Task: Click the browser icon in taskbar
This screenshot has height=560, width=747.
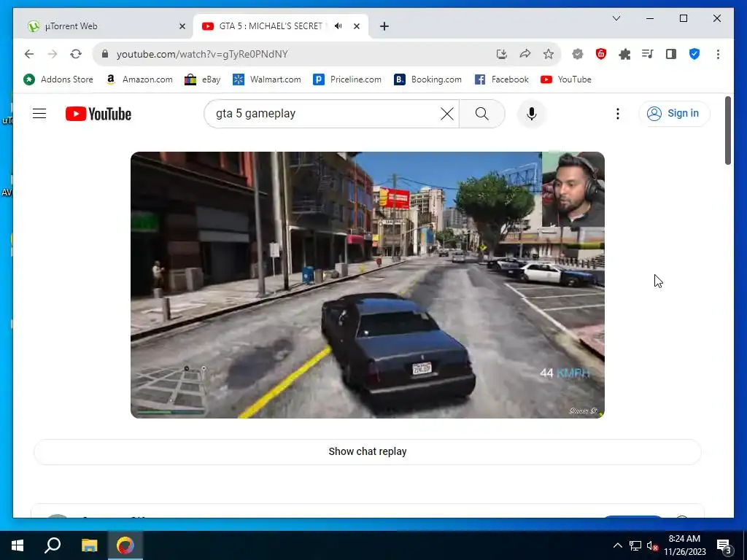Action: [x=125, y=545]
